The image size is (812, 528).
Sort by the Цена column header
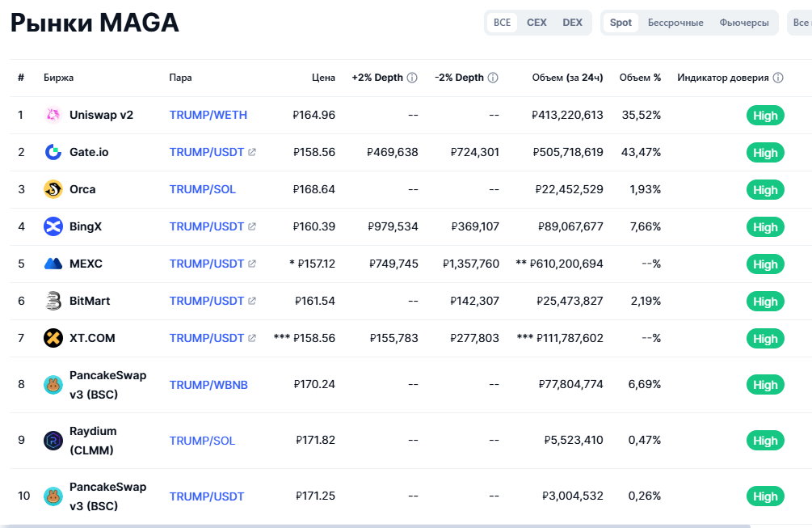point(323,78)
